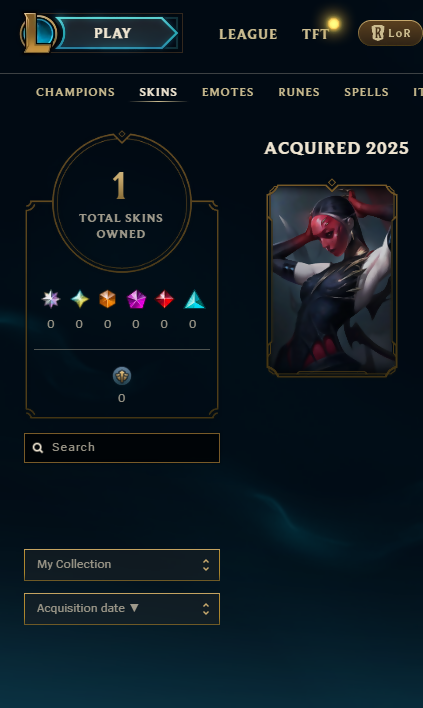Click the magnifier icon in Search box

click(38, 447)
